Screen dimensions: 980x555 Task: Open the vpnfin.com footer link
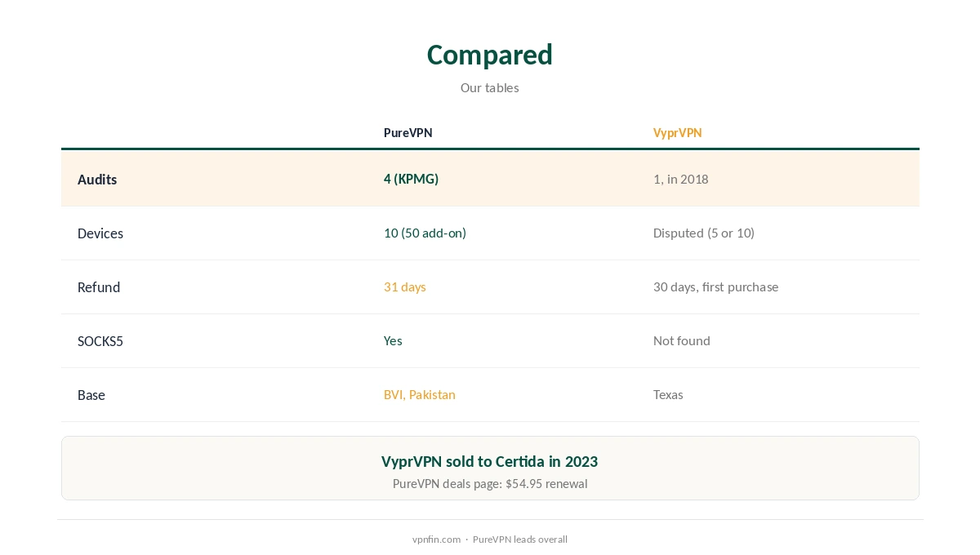[x=436, y=539]
